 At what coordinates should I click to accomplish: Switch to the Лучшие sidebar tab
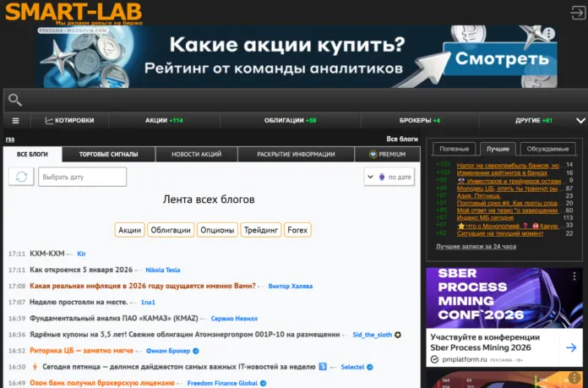498,149
